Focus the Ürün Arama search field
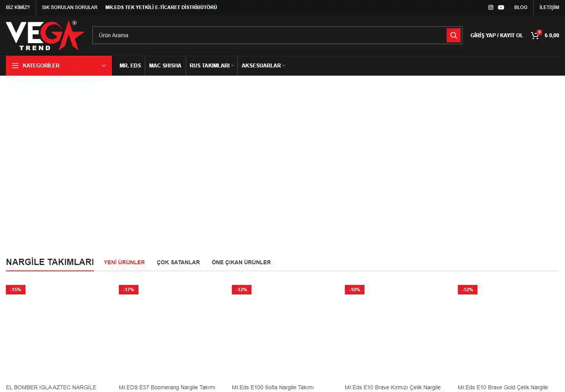 pos(270,35)
